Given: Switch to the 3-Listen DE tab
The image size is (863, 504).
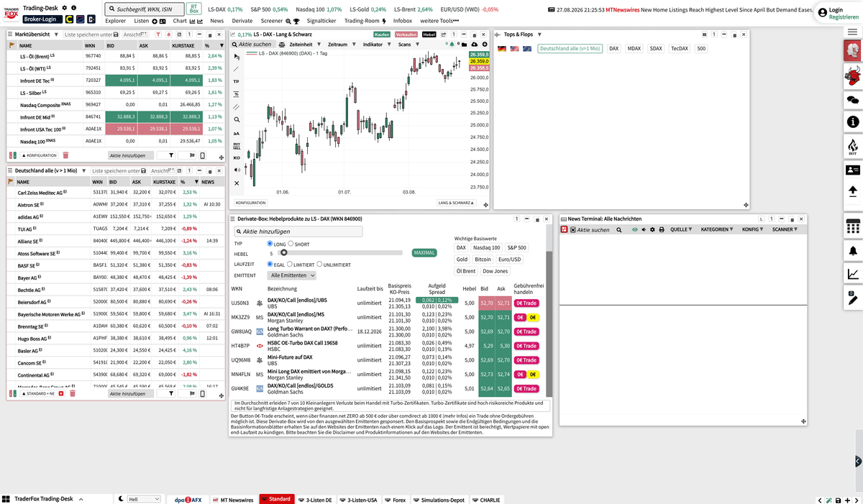Looking at the screenshot, I should pos(315,499).
